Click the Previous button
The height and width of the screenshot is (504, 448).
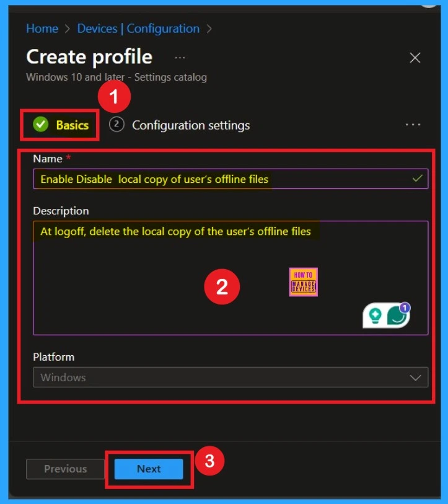click(65, 469)
